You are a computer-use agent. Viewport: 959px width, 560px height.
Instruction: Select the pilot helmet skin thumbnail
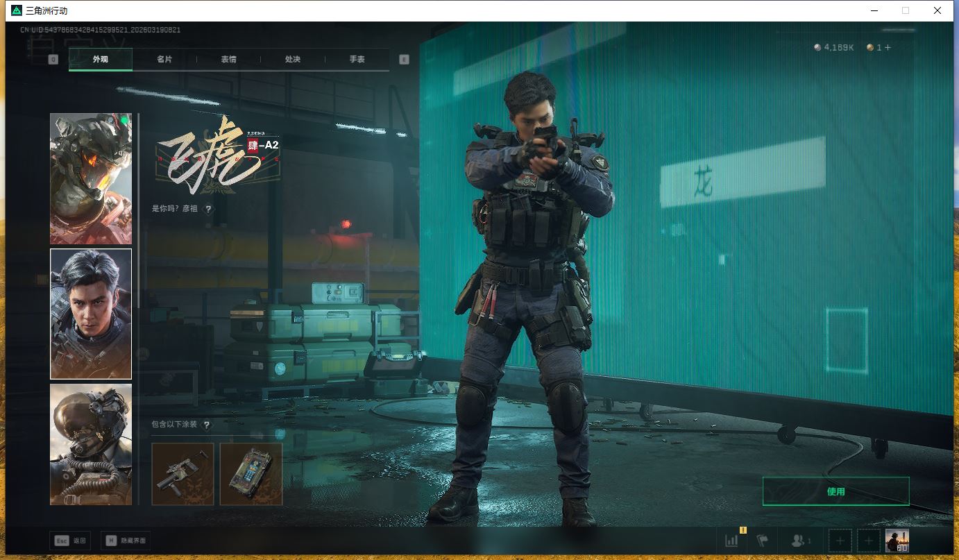point(91,444)
